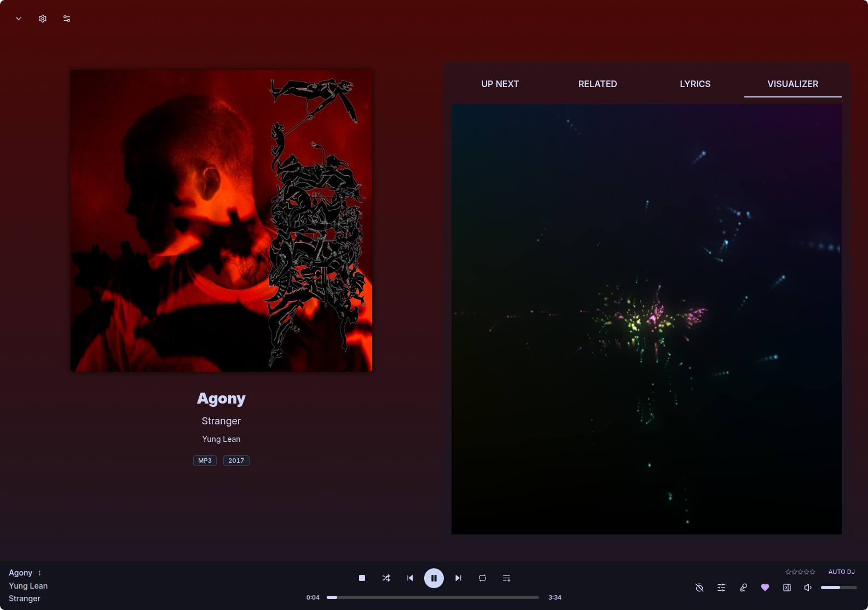Image resolution: width=868 pixels, height=610 pixels.
Task: Open the track options menu beside Agony
Action: (x=39, y=573)
